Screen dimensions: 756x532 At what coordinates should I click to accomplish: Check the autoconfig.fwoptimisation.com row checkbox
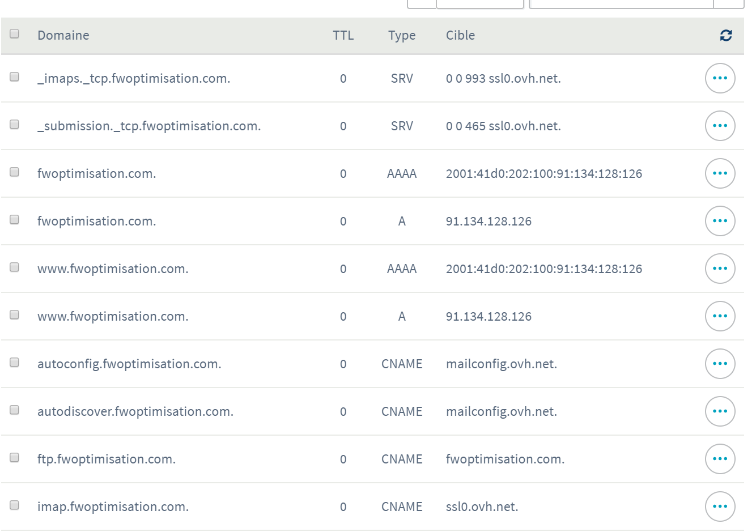15,363
